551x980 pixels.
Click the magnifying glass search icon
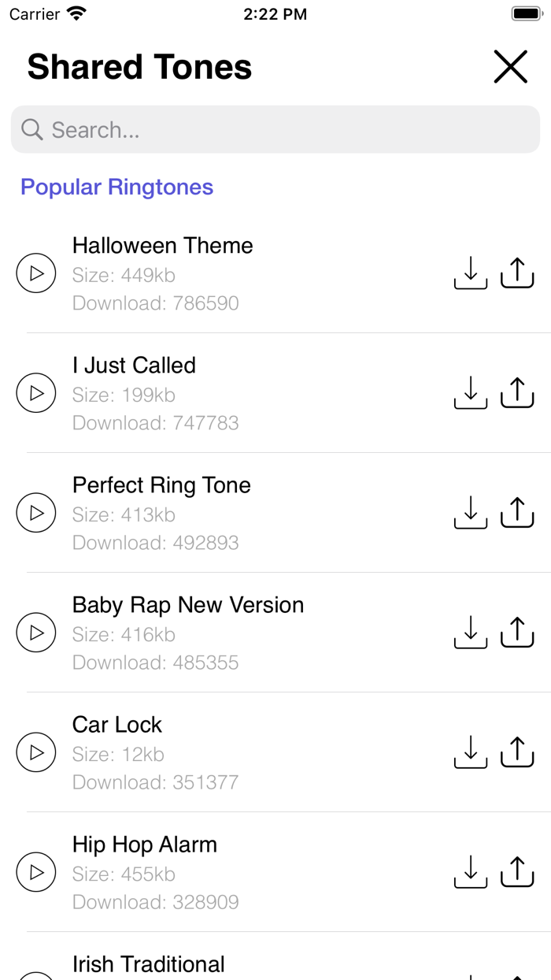point(31,129)
